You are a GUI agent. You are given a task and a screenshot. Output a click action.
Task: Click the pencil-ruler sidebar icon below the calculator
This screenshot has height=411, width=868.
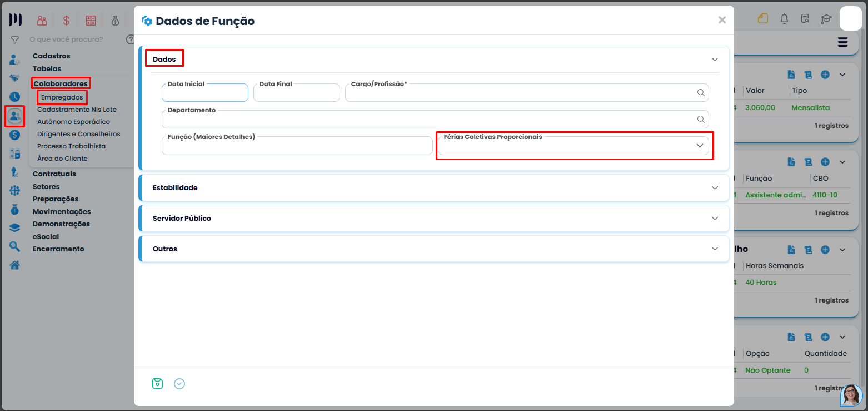point(15,172)
